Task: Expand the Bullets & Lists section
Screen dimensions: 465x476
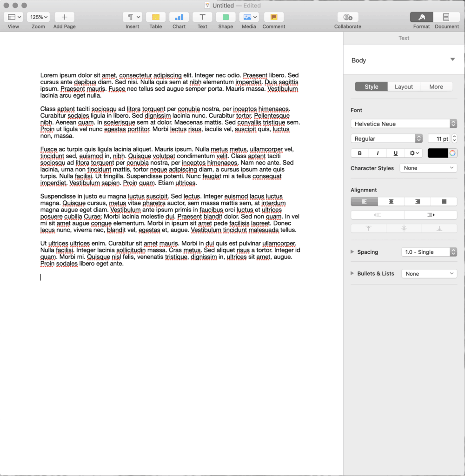Action: (x=352, y=273)
